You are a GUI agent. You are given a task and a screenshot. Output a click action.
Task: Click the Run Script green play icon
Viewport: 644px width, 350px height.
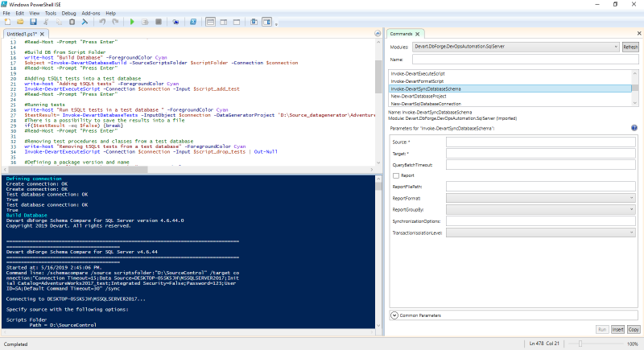click(131, 23)
